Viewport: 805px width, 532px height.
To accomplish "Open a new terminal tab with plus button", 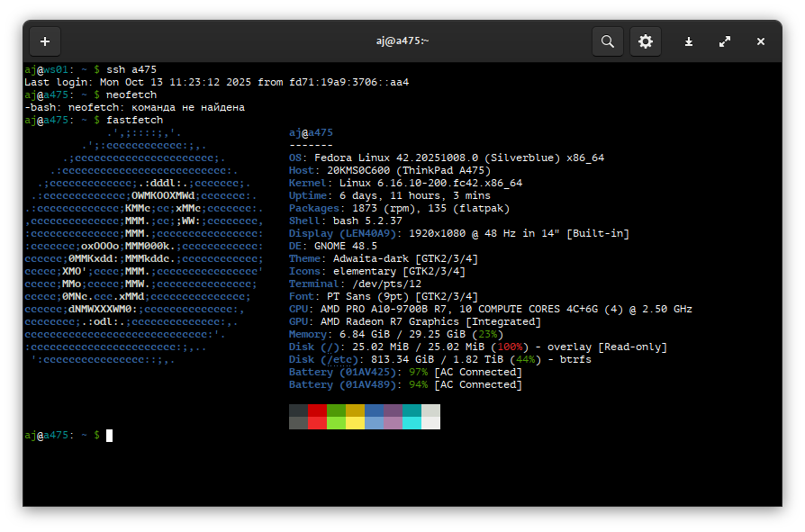I will click(45, 41).
